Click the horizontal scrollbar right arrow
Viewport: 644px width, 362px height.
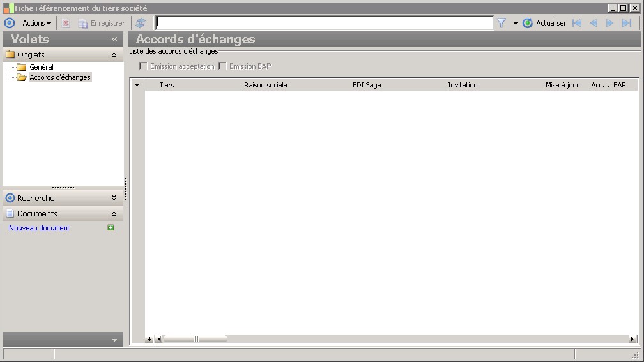(x=632, y=339)
